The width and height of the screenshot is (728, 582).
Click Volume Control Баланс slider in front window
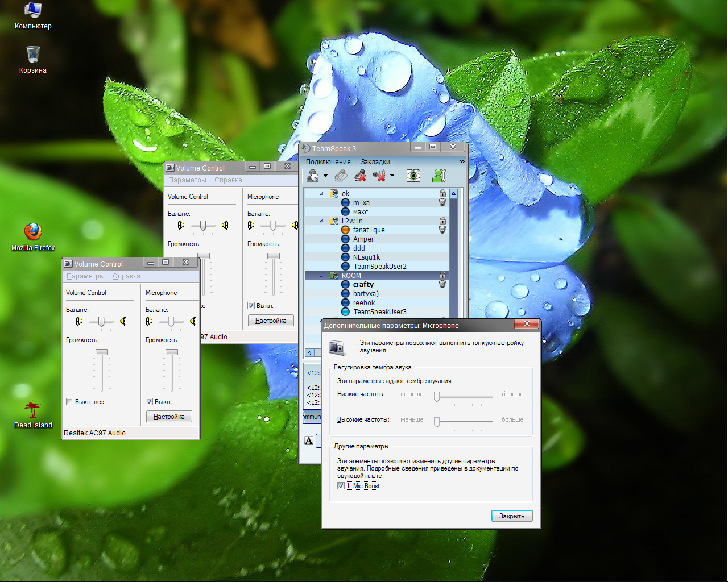[x=101, y=322]
